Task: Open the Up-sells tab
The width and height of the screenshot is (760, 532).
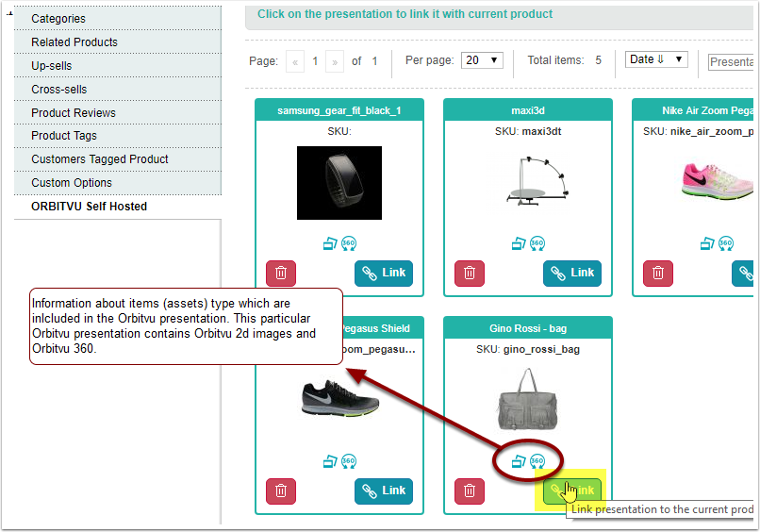Action: 118,65
